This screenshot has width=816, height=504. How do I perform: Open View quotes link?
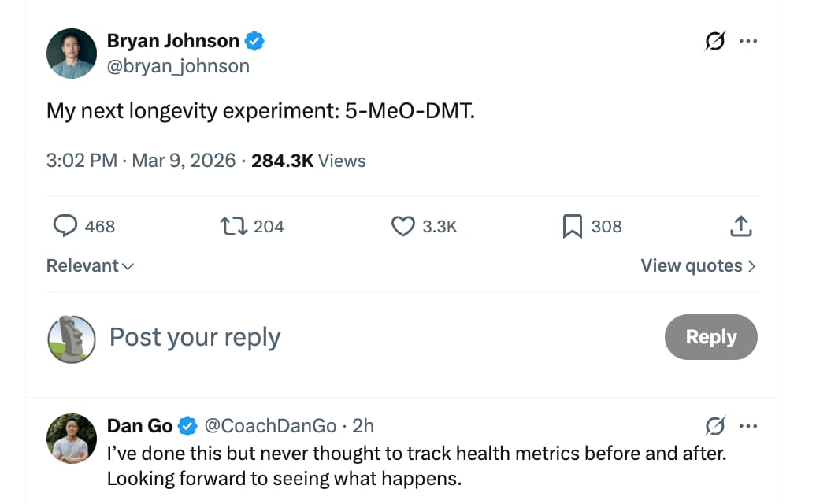point(698,266)
